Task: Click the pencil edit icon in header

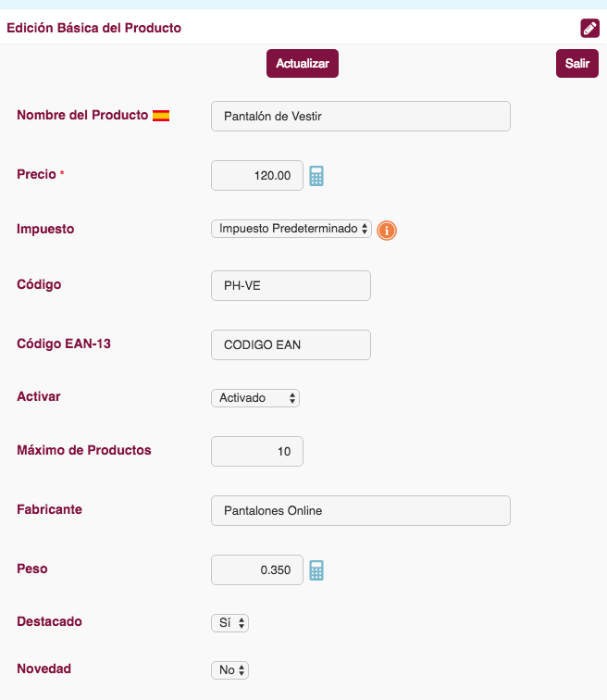Action: click(x=589, y=28)
